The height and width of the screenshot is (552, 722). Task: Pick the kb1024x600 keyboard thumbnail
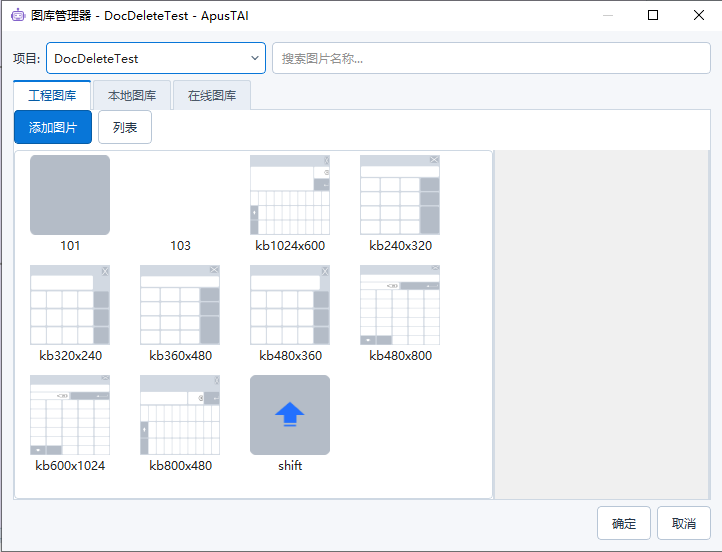[x=290, y=195]
